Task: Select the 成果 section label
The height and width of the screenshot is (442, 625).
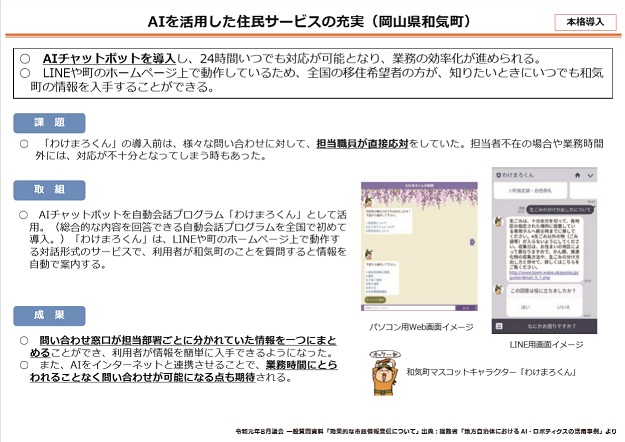Action: point(49,316)
